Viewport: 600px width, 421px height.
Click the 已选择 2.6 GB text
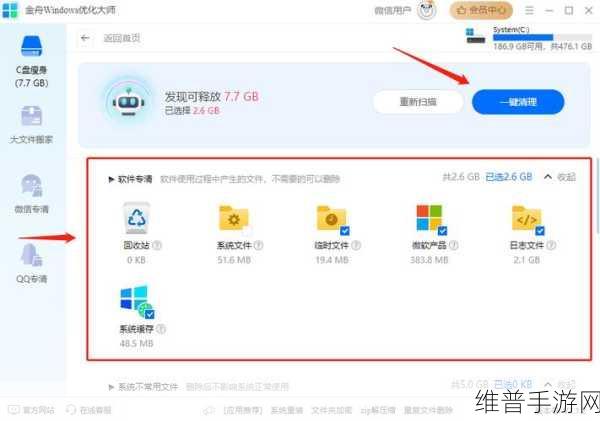[x=192, y=111]
